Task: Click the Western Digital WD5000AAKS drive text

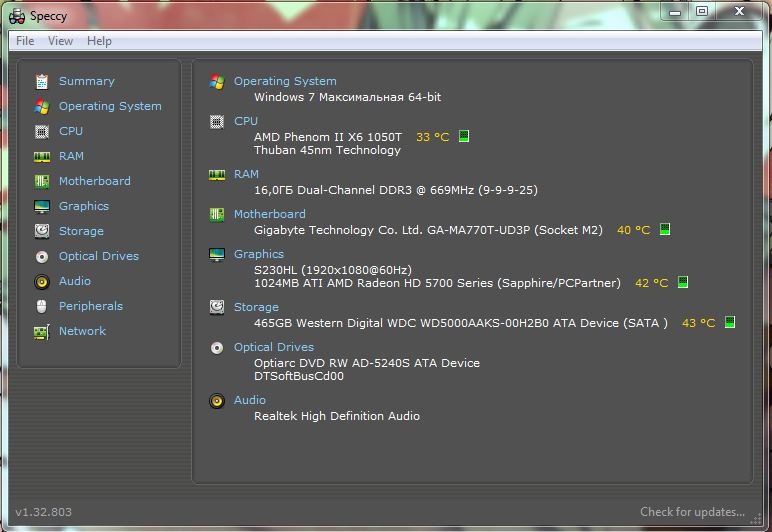Action: [461, 323]
